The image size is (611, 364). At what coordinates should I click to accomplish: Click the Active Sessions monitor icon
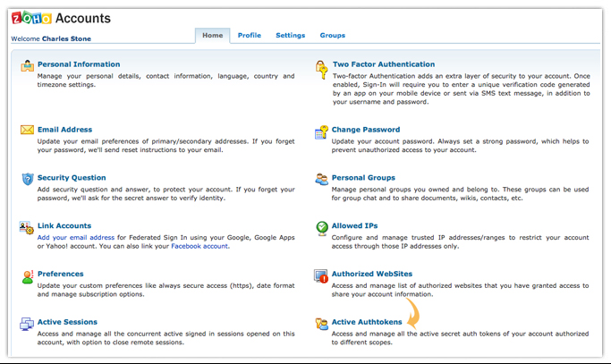(x=27, y=324)
